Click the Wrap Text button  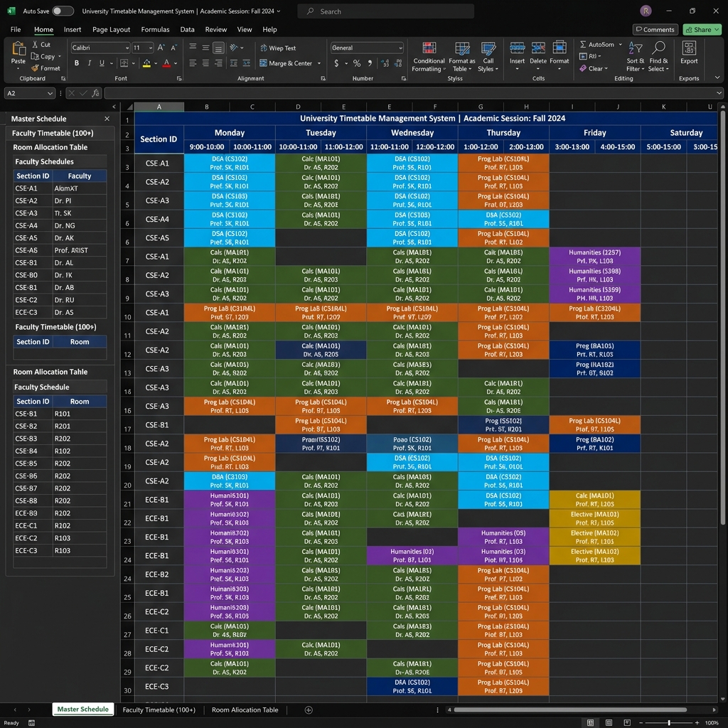pos(278,48)
